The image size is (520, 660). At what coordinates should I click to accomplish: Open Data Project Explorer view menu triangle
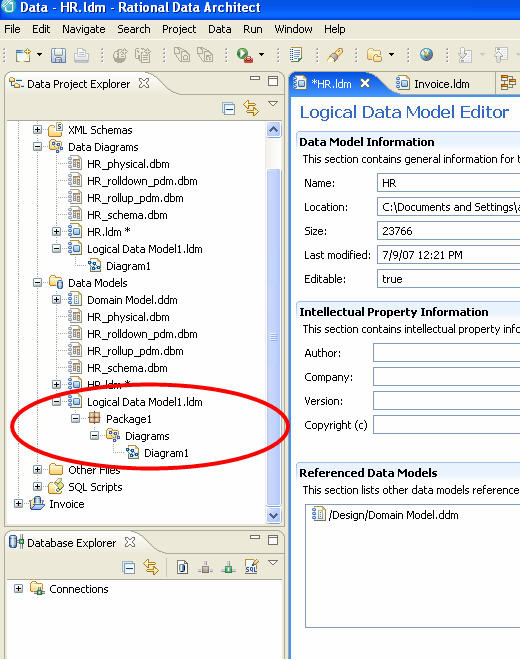[273, 104]
